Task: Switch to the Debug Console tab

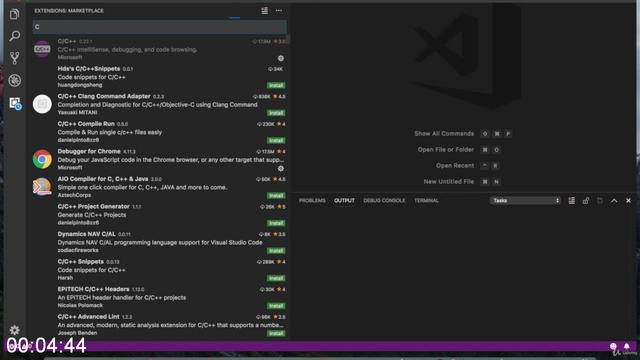Action: click(384, 200)
